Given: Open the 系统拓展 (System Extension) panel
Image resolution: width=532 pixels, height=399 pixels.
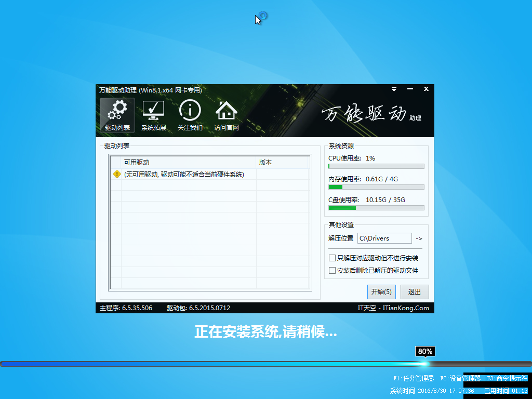Looking at the screenshot, I should pyautogui.click(x=153, y=115).
